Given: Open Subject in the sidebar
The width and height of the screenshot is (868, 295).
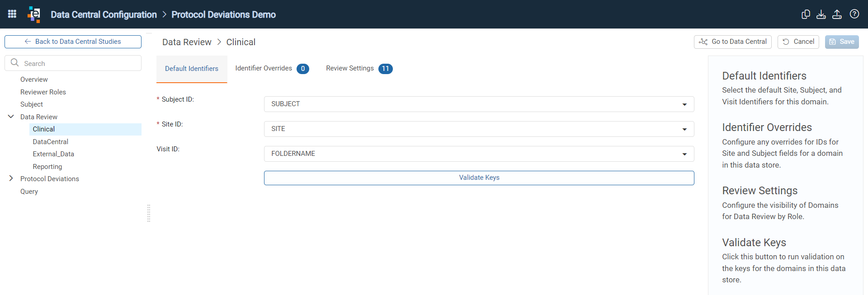Looking at the screenshot, I should tap(31, 104).
